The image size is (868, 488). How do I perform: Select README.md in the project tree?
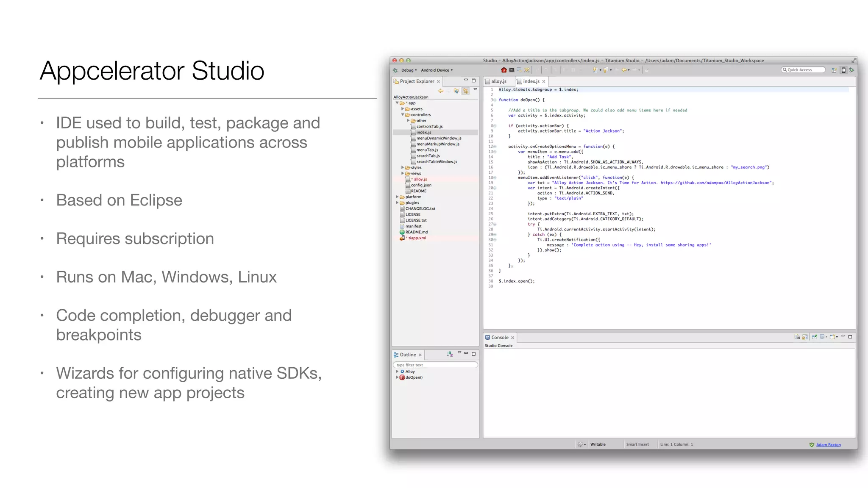(417, 232)
